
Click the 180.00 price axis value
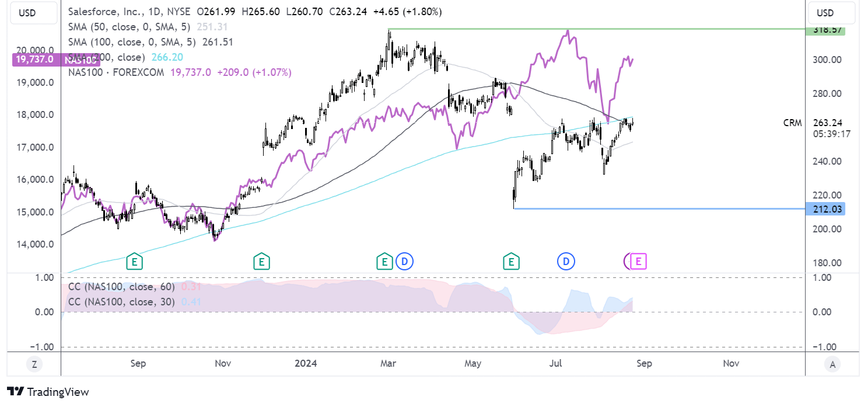click(827, 263)
